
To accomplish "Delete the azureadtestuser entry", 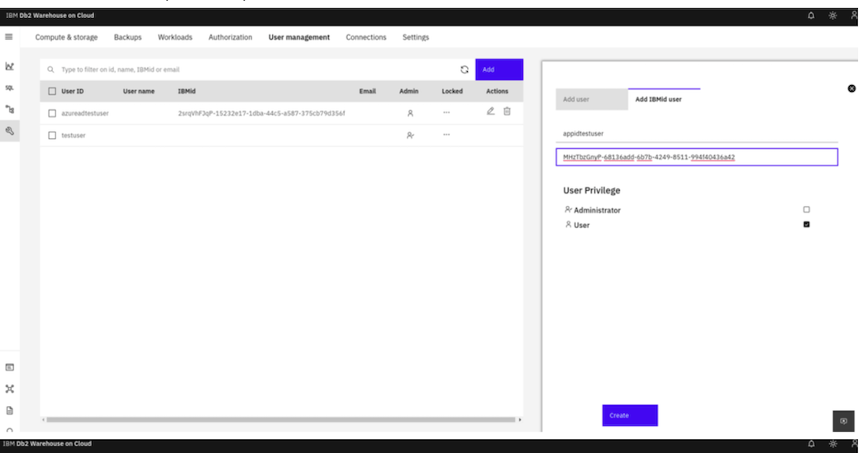I will [x=507, y=112].
